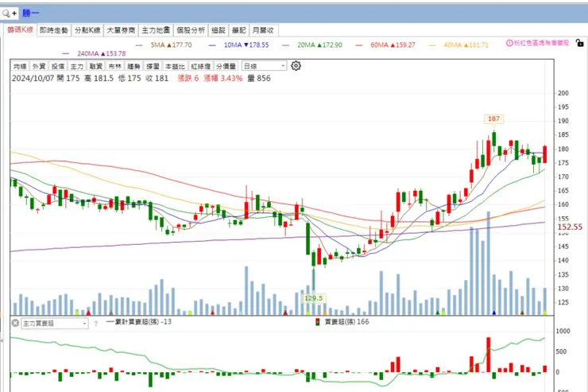Close the 主力買賣超 indicator panel
The width and height of the screenshot is (588, 392).
(15, 323)
